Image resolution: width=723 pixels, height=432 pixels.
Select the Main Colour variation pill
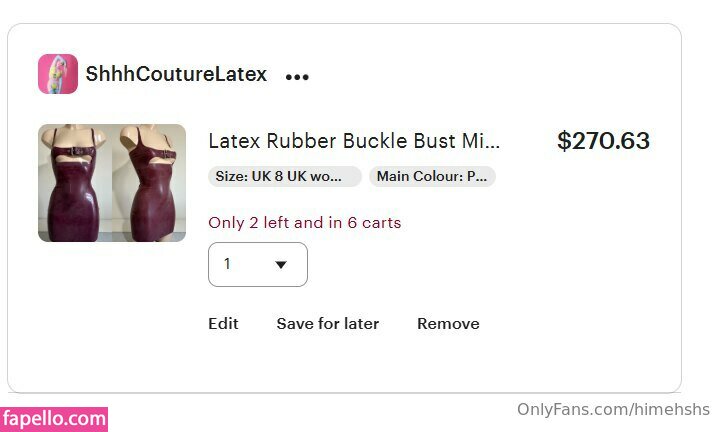click(432, 177)
